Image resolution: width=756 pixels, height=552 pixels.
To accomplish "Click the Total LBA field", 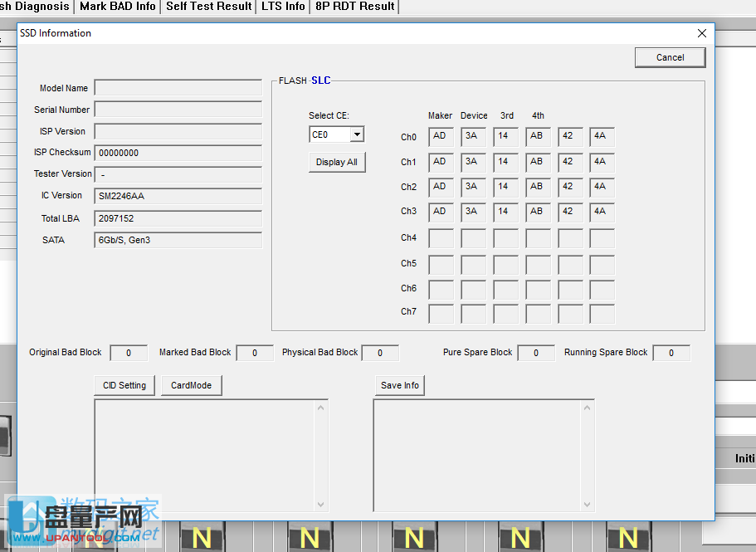I will tap(178, 218).
